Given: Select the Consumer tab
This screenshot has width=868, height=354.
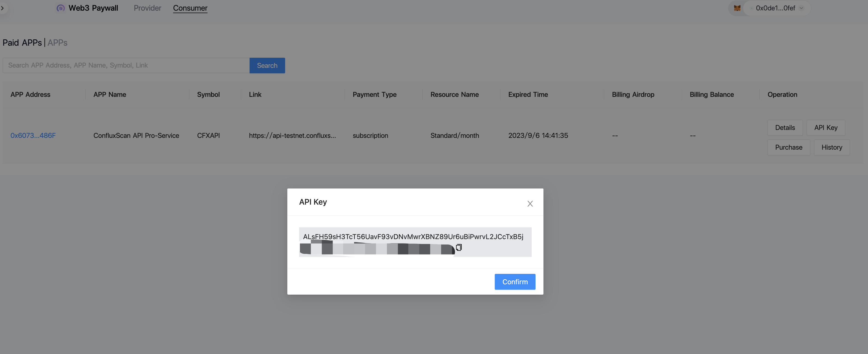Looking at the screenshot, I should [190, 8].
